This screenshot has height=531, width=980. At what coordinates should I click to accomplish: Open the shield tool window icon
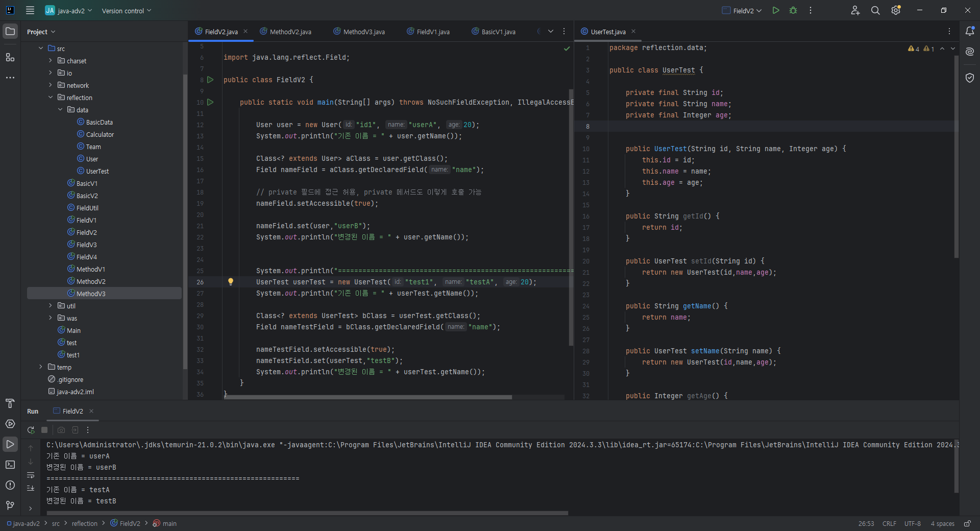tap(970, 78)
